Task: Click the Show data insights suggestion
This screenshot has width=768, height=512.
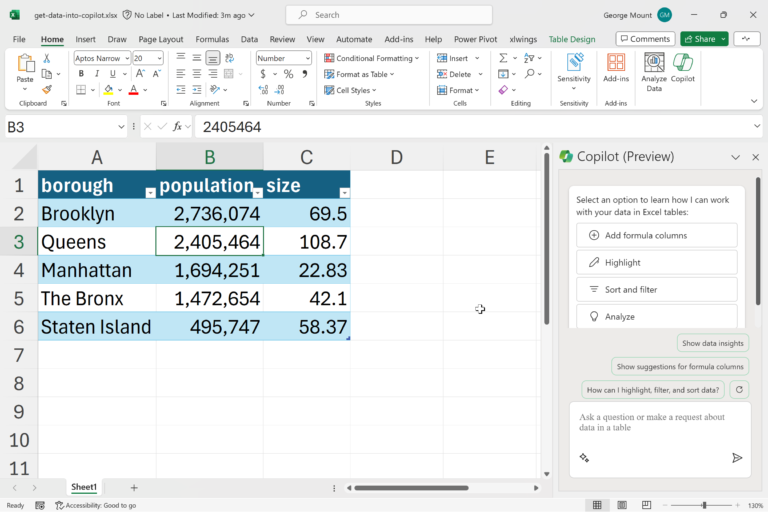Action: [x=712, y=343]
